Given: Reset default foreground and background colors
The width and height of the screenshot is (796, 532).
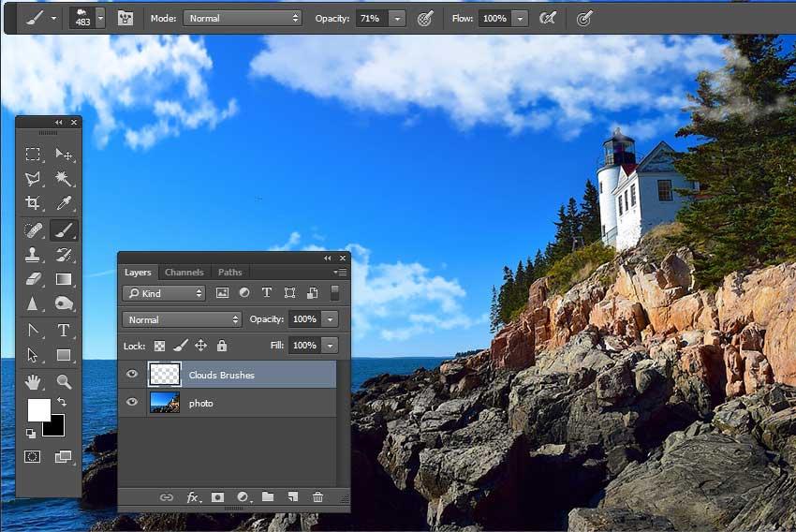Looking at the screenshot, I should pyautogui.click(x=31, y=433).
